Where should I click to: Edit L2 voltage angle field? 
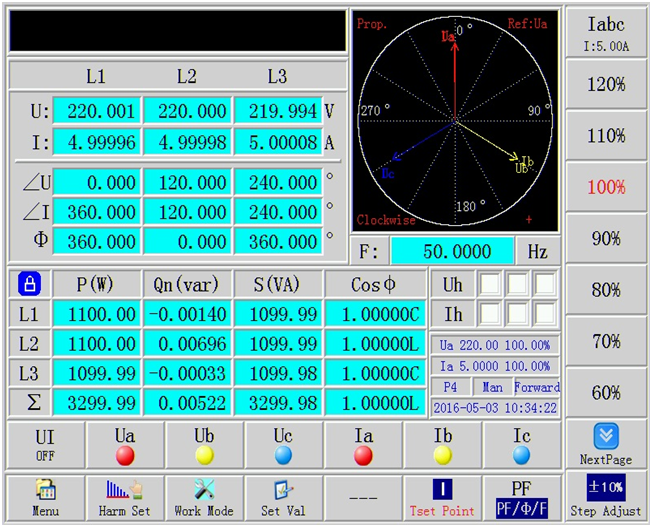tap(188, 182)
